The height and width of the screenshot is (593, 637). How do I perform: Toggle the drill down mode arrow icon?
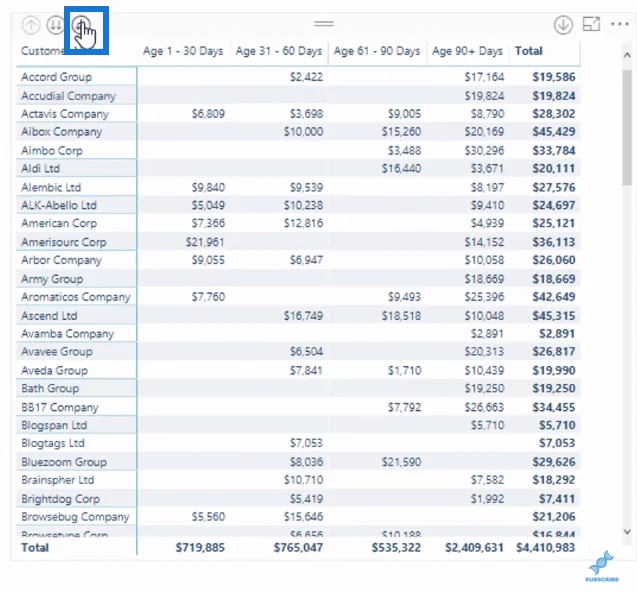pyautogui.click(x=563, y=25)
